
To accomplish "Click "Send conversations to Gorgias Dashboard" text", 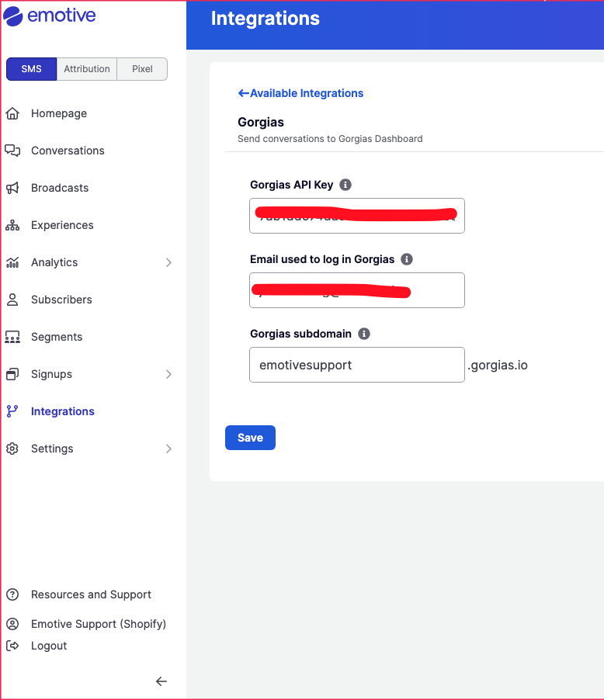I will [330, 139].
